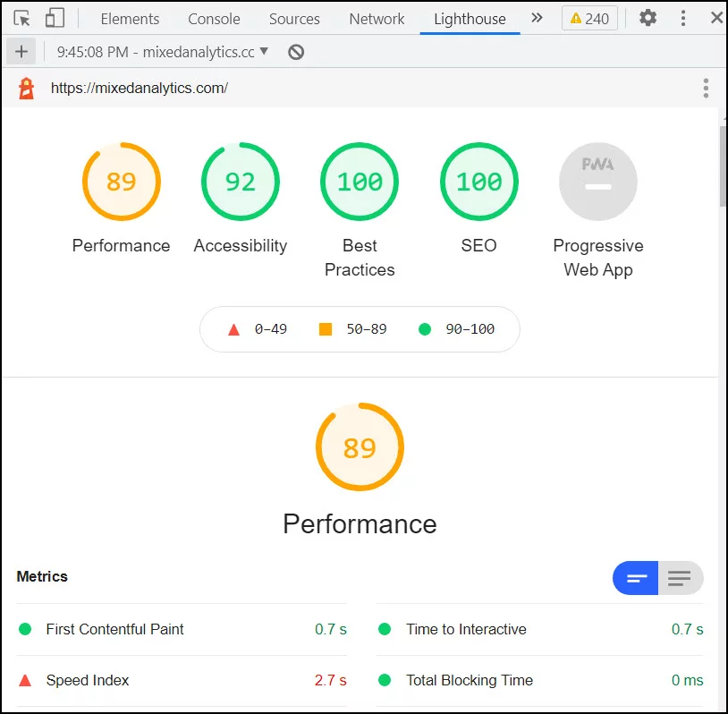Screen dimensions: 728x714
Task: Expand the hidden panels overflow chevron
Action: click(x=536, y=18)
